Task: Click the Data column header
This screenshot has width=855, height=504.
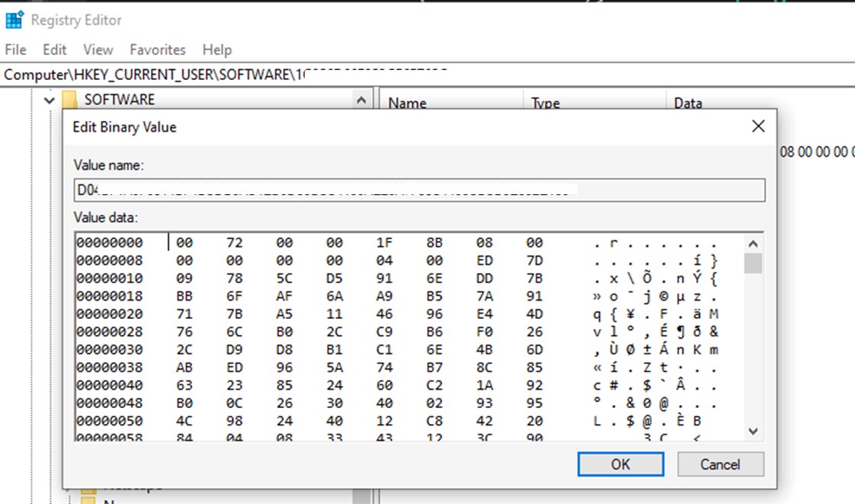Action: point(688,103)
